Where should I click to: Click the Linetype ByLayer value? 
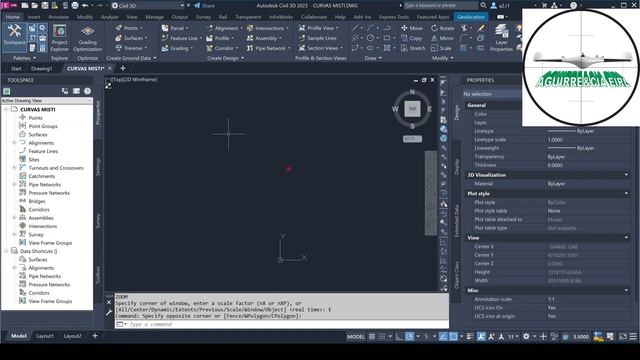point(588,131)
